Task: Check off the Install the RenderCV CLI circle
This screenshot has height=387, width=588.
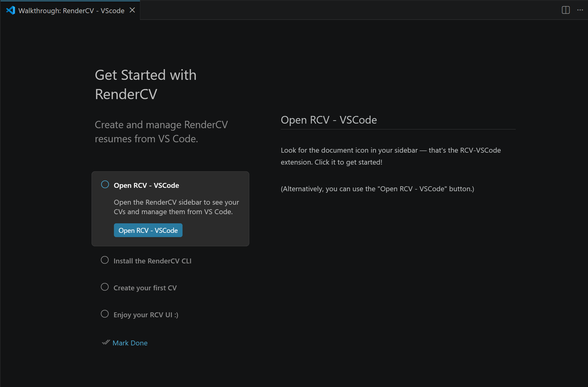Action: point(105,260)
